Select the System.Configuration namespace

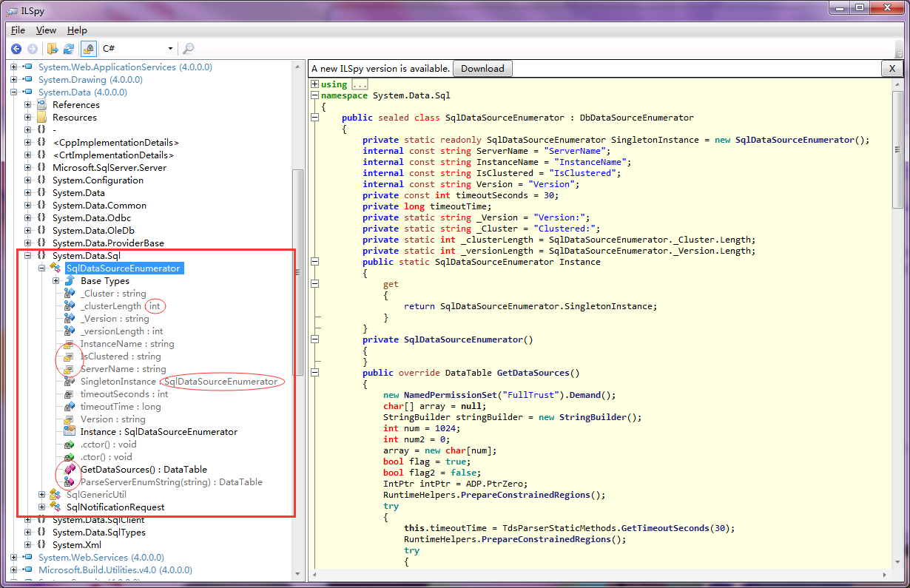(x=98, y=180)
